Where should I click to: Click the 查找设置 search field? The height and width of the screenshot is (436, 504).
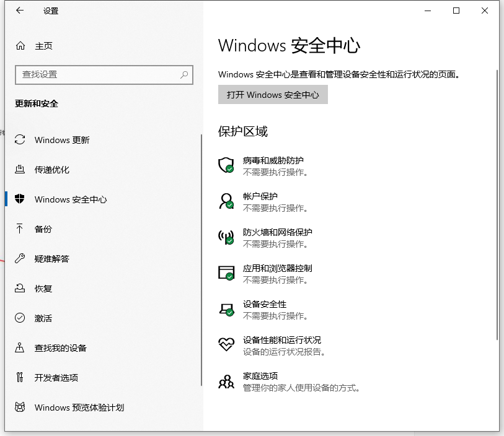click(x=104, y=74)
